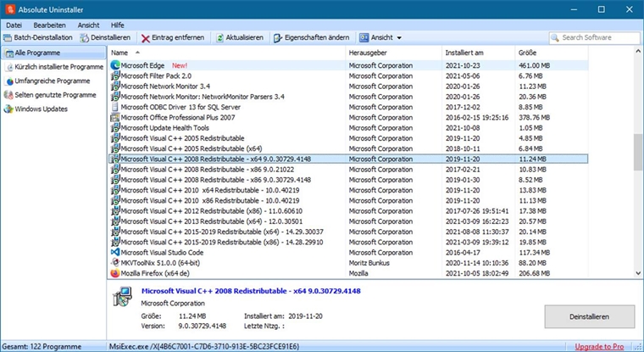Select Visual C++ 2010 x86 Redistributable row
644x352 pixels.
(349, 200)
